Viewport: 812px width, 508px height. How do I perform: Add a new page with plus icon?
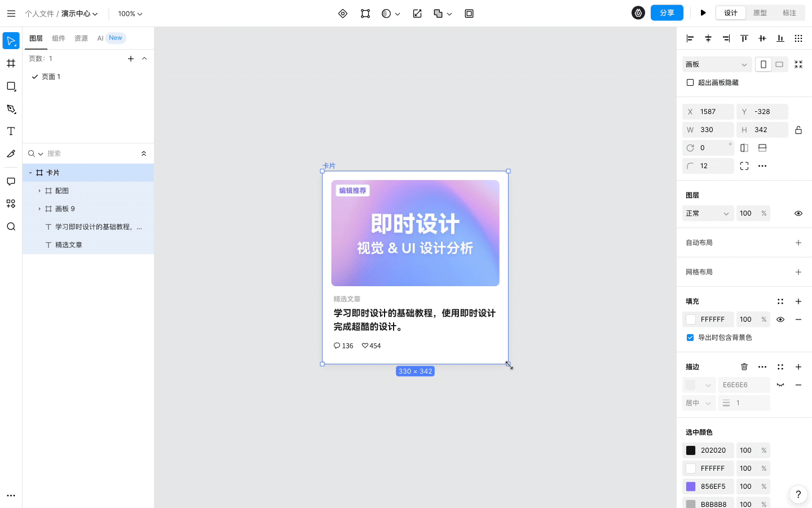coord(131,59)
